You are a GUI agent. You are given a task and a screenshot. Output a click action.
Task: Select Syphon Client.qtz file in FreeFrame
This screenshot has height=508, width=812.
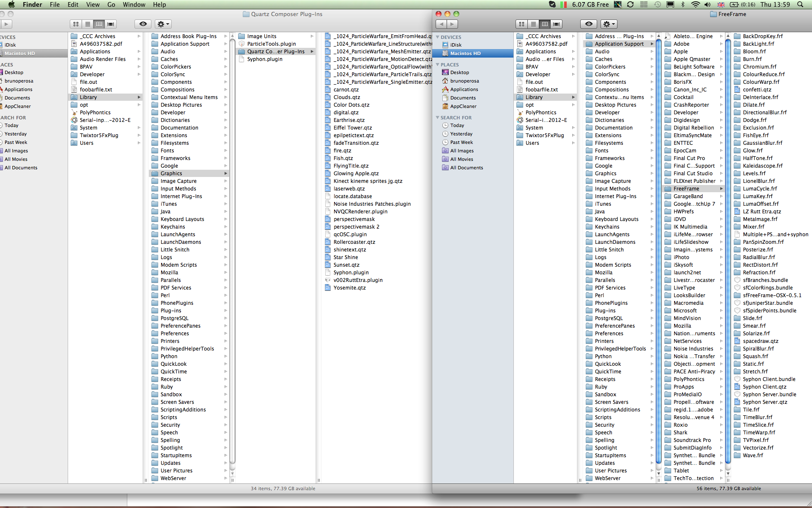pos(764,387)
